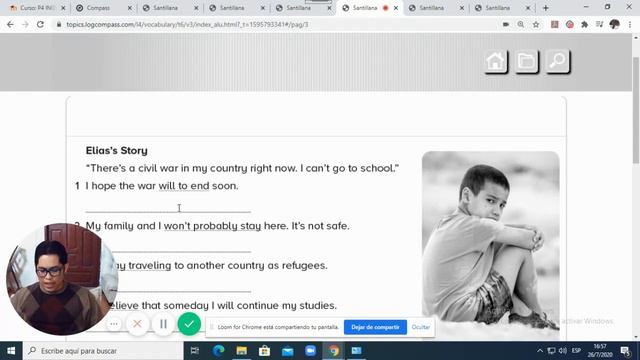Open the Extensions puzzle icon

click(x=584, y=24)
